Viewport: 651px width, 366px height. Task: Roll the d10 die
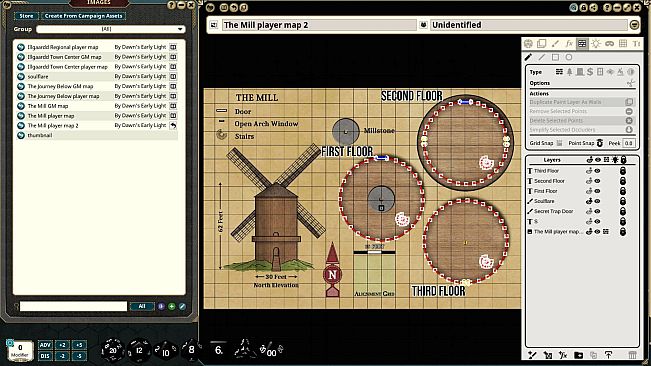tap(165, 352)
